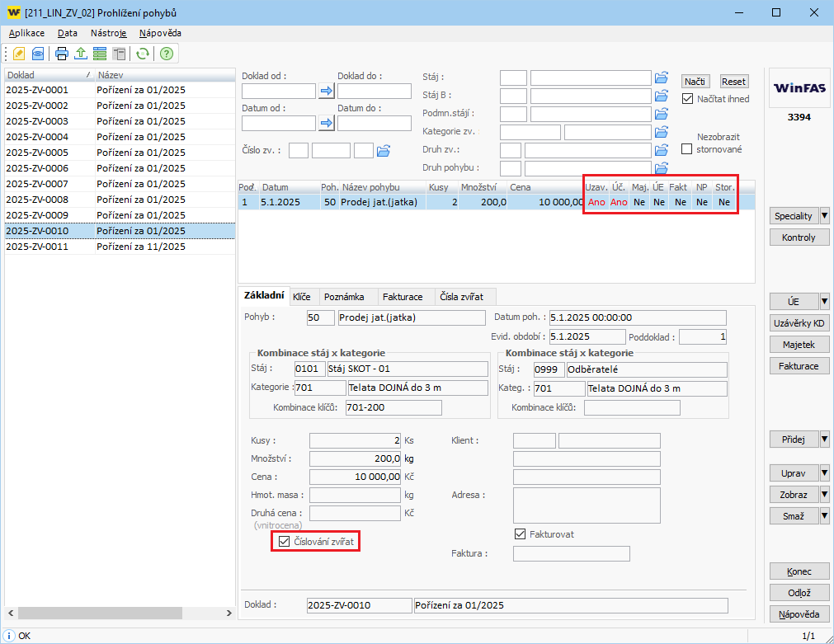
Task: Click the Načti button
Action: pos(695,82)
